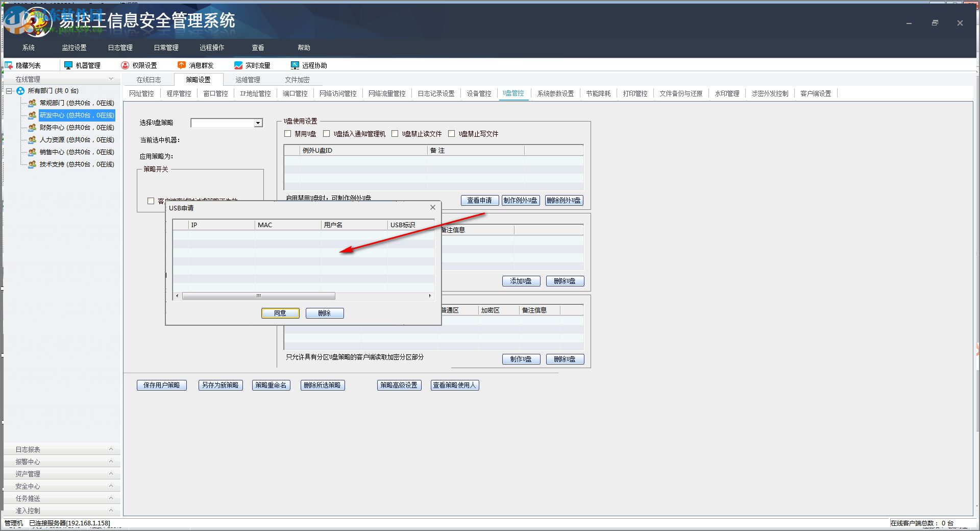The width and height of the screenshot is (980, 531).
Task: Open 机器管理 monitor icon
Action: tap(68, 65)
